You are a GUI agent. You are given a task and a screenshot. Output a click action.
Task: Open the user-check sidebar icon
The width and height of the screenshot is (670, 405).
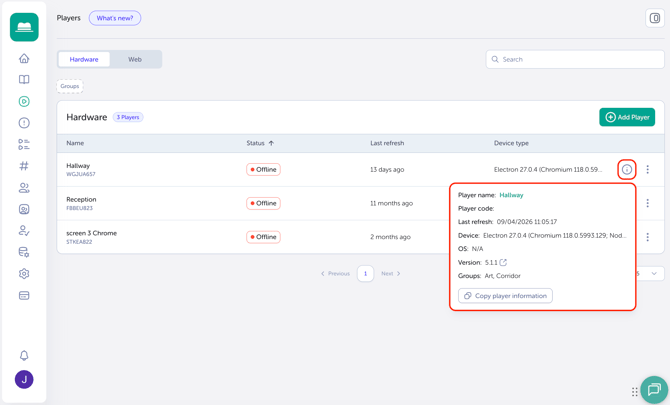pos(24,231)
